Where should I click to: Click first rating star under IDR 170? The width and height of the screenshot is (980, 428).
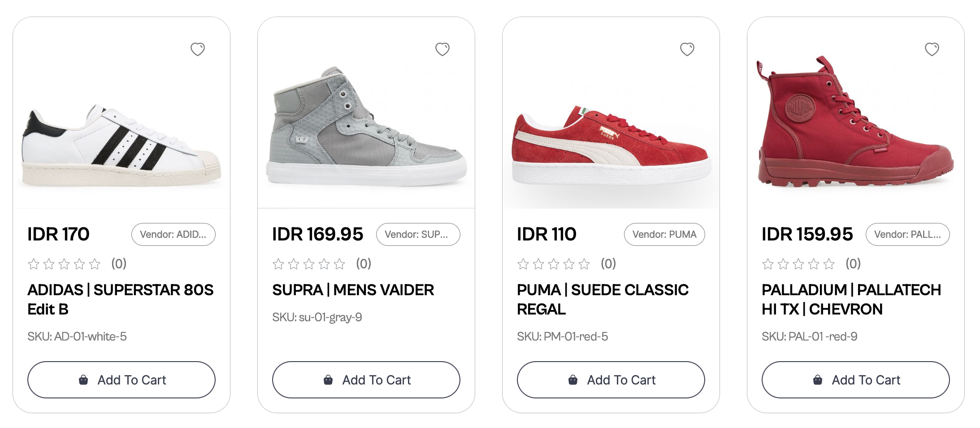(x=34, y=264)
